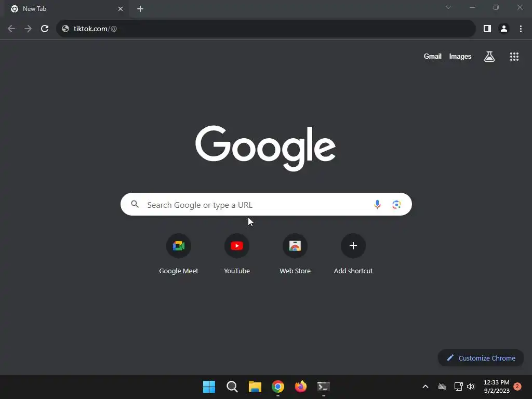Restore down the Chrome window

(496, 7)
